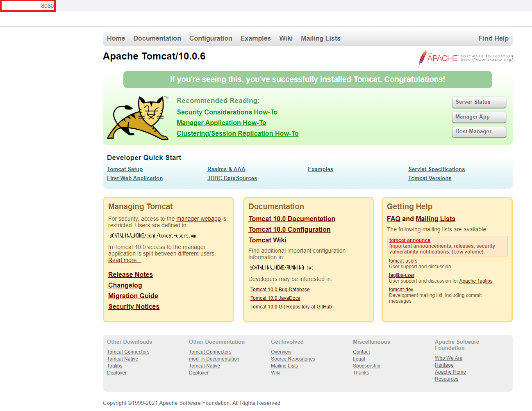The image size is (532, 411).
Task: Open the Security Notices link
Action: tap(134, 306)
